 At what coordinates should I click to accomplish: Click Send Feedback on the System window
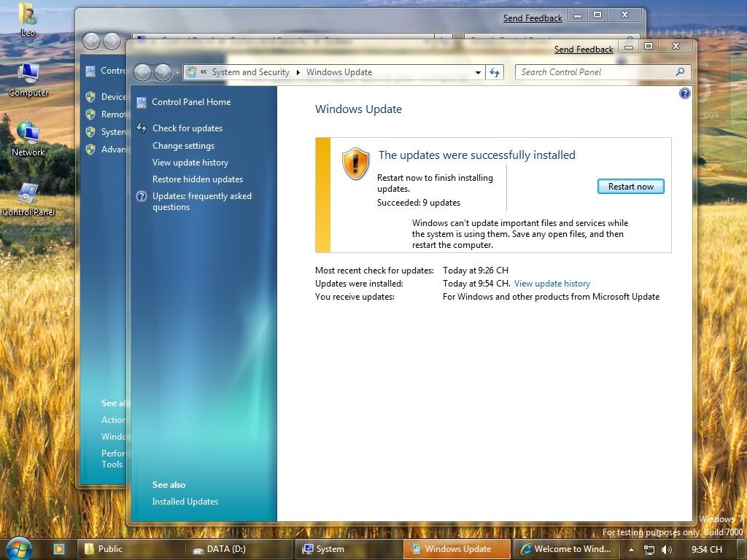click(x=533, y=18)
